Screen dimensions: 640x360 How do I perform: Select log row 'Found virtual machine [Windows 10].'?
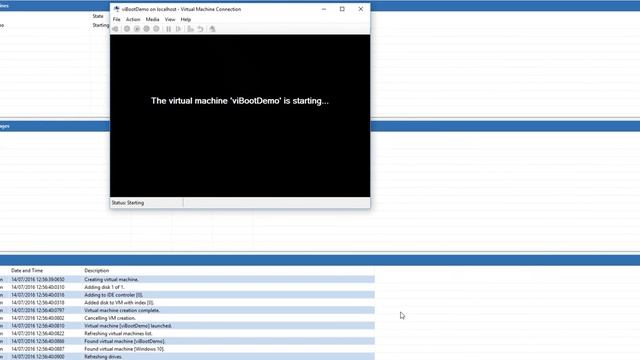pos(187,349)
